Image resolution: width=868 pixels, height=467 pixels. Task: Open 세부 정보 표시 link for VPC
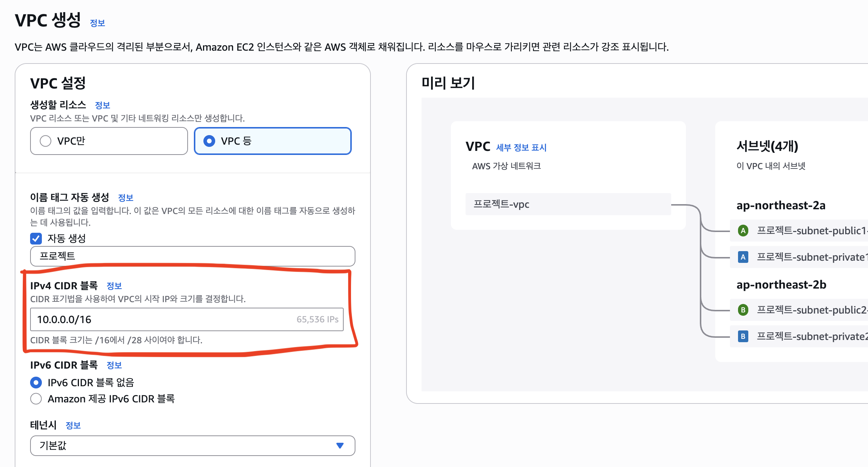click(x=521, y=148)
